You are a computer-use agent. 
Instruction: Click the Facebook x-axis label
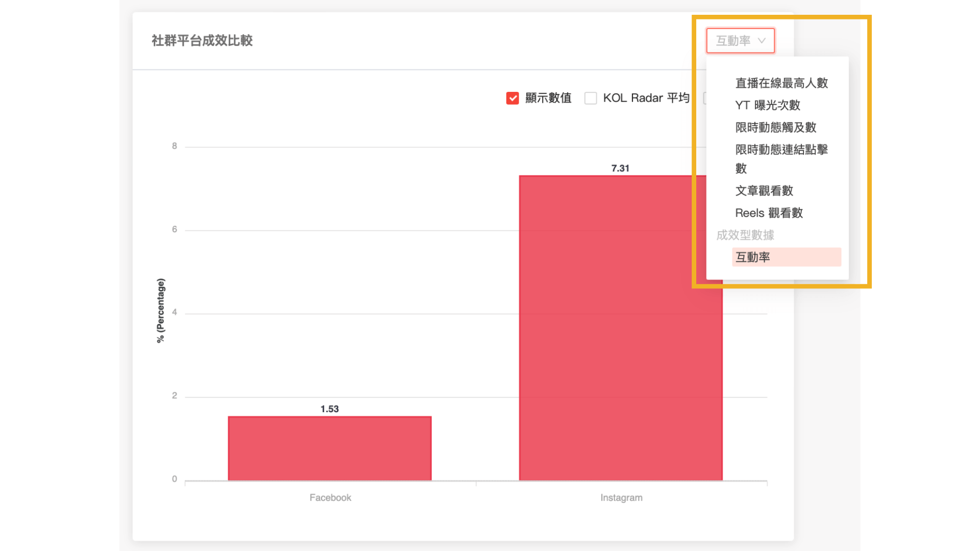[330, 497]
